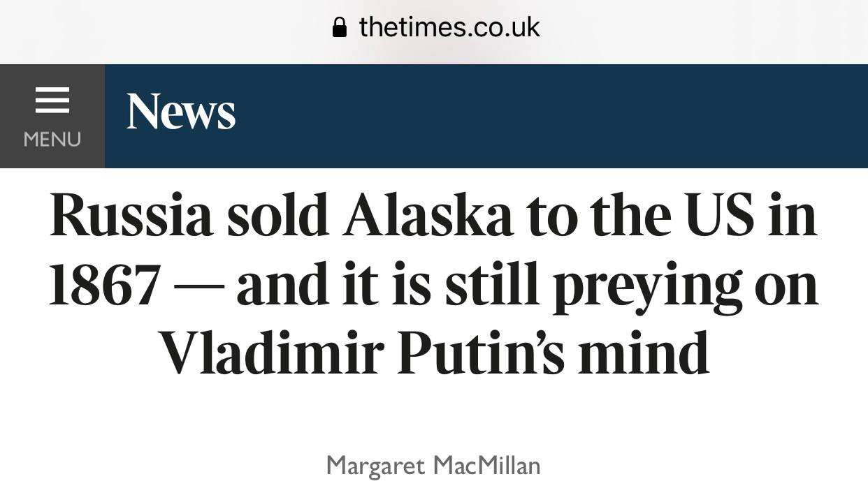Click the word "Alaska" in the headline
Image resolution: width=868 pixels, height=502 pixels.
(428, 216)
